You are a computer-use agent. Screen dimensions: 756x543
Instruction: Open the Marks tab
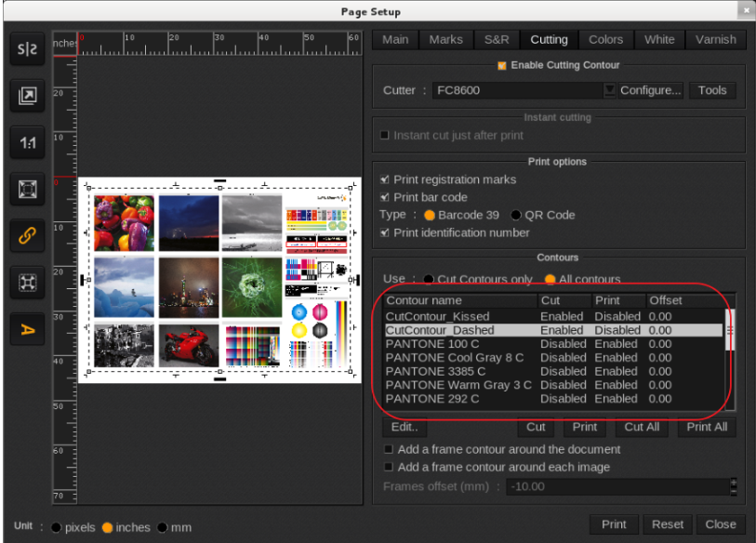tap(445, 40)
